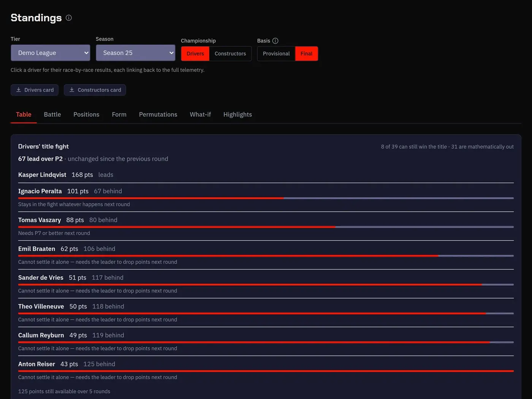Click the "106 behind" text
532x399 pixels.
tap(99, 249)
